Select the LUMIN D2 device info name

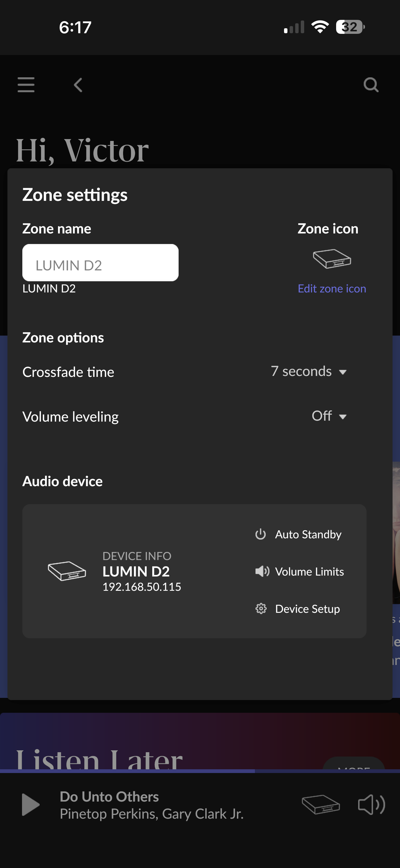tap(136, 572)
